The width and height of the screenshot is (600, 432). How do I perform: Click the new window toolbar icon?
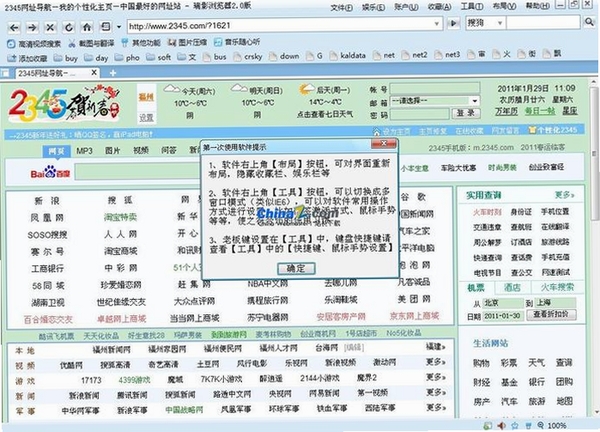click(105, 27)
